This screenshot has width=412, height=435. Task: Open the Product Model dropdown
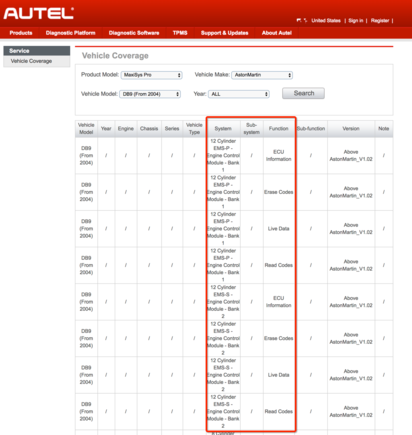point(152,75)
